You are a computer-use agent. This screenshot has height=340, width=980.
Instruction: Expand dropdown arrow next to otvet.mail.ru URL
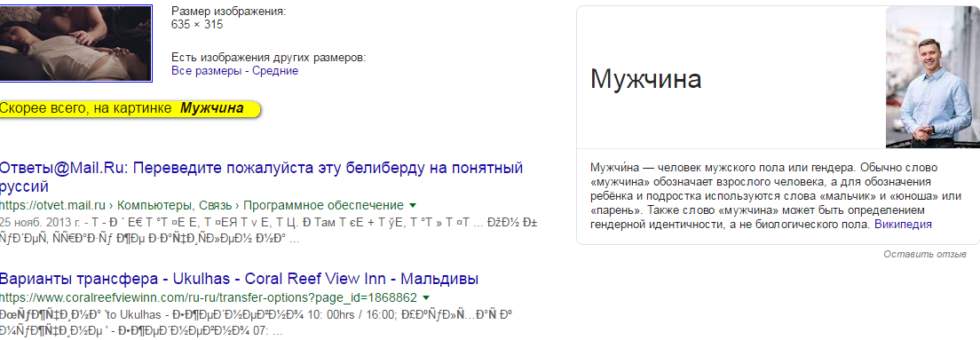point(413,206)
